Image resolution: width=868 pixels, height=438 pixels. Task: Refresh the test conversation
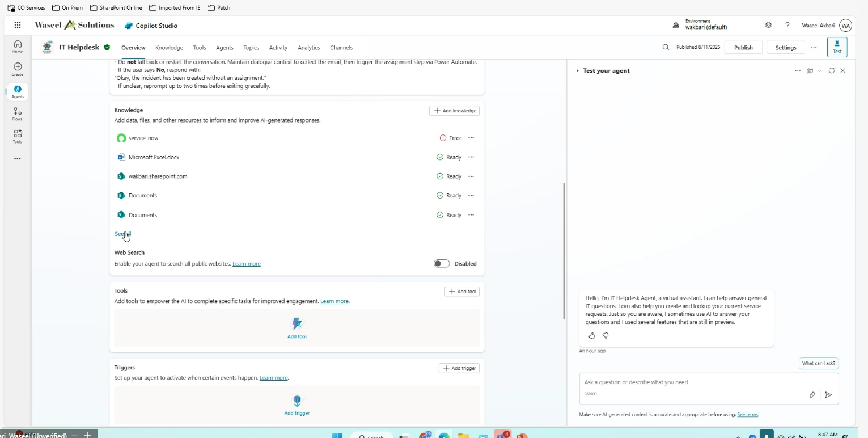831,71
